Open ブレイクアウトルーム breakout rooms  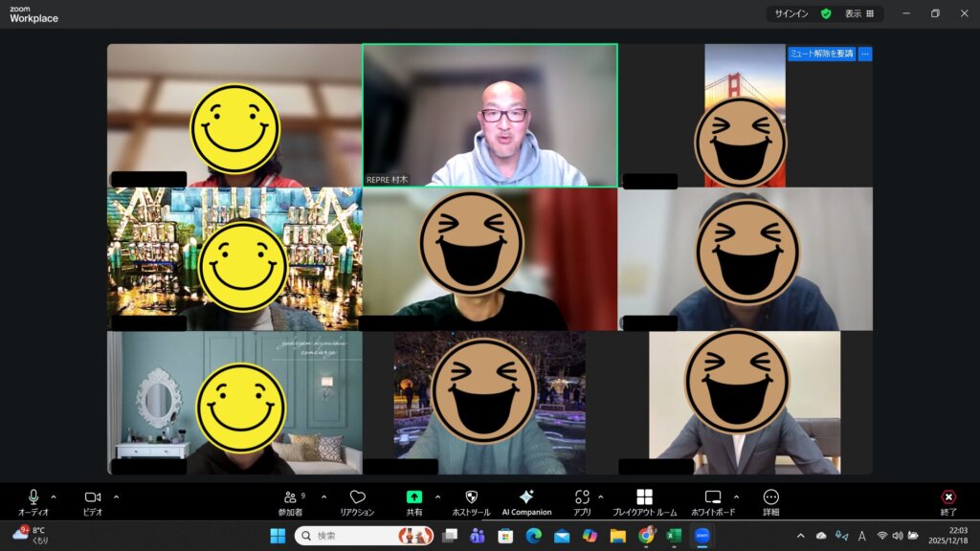tap(644, 497)
